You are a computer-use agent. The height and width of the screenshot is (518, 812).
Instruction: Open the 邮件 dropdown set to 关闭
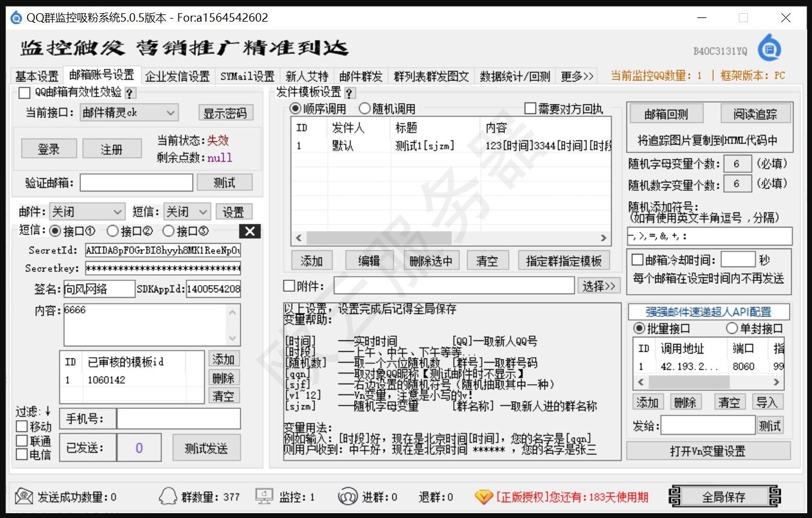tap(87, 212)
